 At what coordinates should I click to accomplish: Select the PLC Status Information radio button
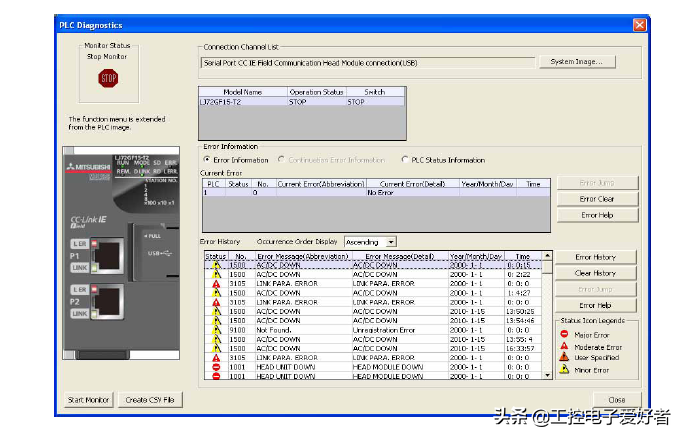point(405,160)
